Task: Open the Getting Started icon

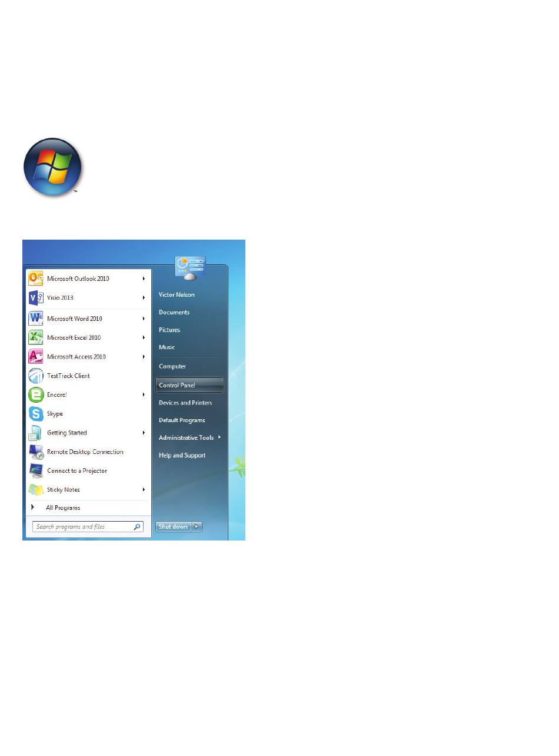Action: [x=36, y=433]
